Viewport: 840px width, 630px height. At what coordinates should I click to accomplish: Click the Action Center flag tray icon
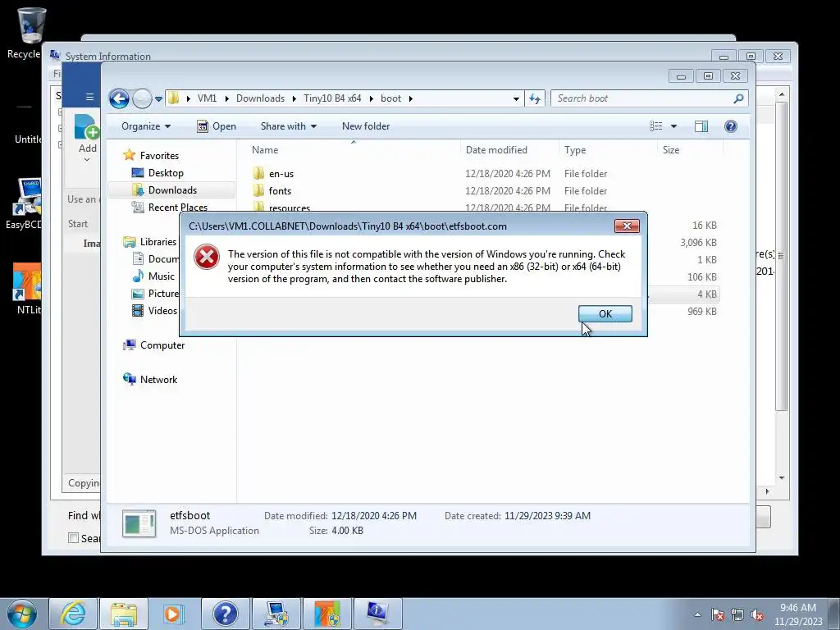pos(717,614)
